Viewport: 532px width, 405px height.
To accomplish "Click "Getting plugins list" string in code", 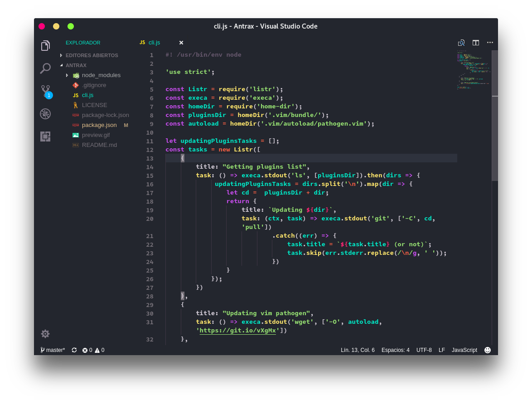I will (x=264, y=167).
